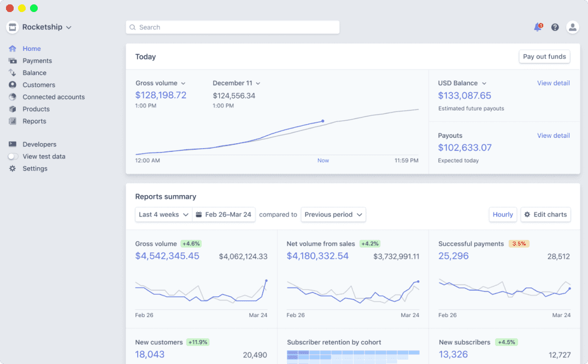
Task: Go to Developers in the sidebar
Action: pos(39,144)
